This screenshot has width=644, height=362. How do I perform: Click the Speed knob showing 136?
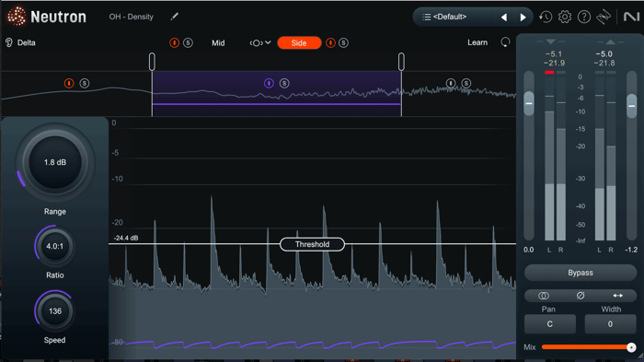(54, 311)
